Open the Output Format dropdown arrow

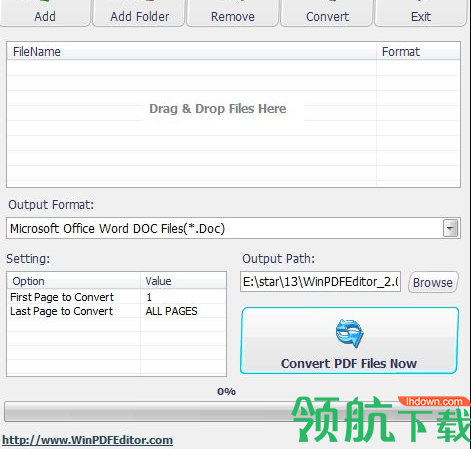[x=450, y=228]
